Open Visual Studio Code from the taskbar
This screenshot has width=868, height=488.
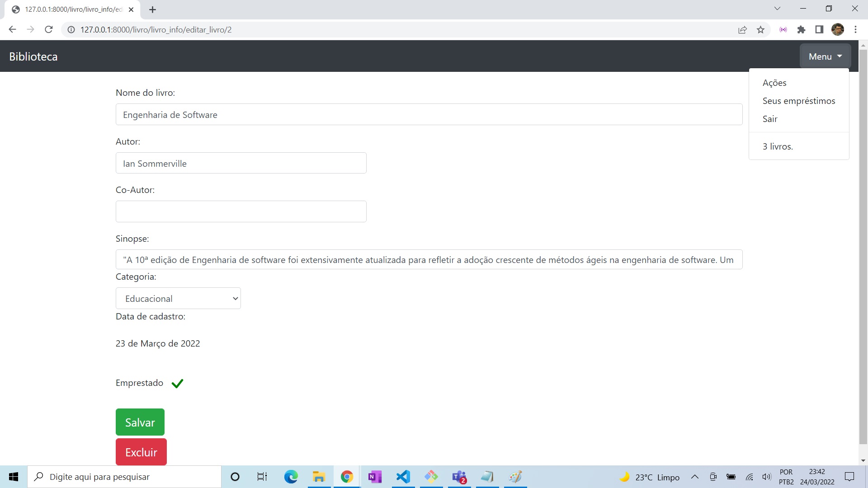pos(403,477)
